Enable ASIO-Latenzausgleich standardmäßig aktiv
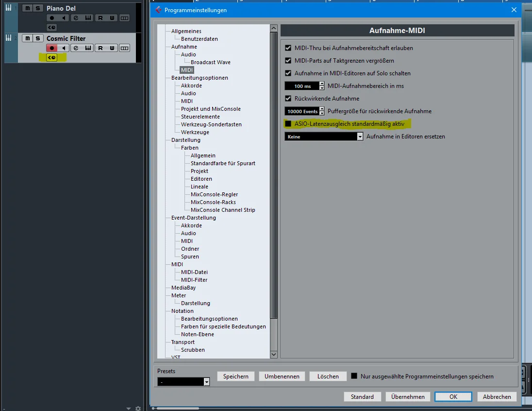 (x=288, y=124)
